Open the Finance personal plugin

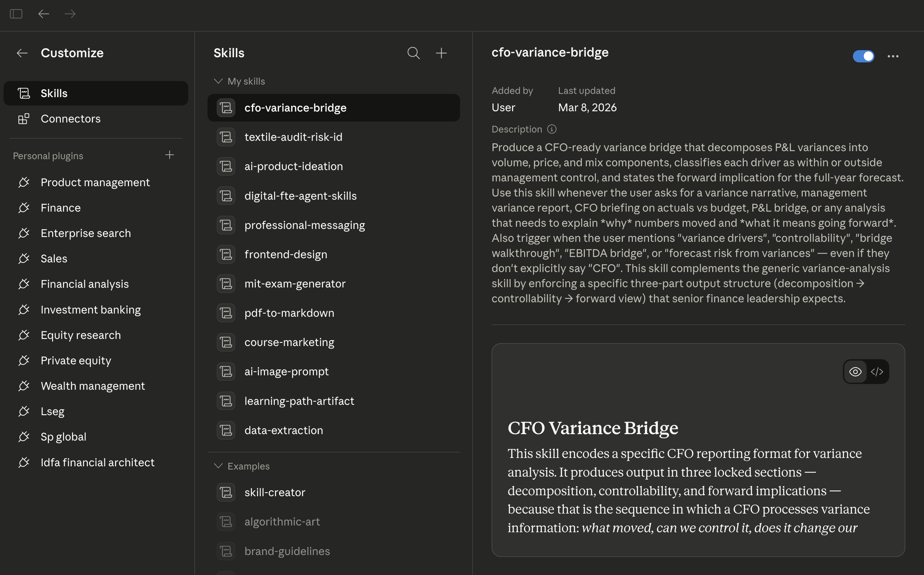click(x=60, y=208)
